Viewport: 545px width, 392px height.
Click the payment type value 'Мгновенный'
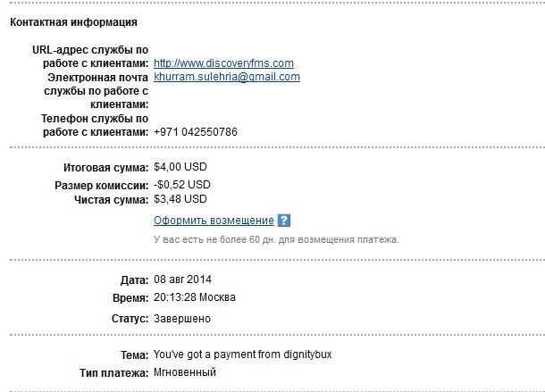pyautogui.click(x=185, y=371)
